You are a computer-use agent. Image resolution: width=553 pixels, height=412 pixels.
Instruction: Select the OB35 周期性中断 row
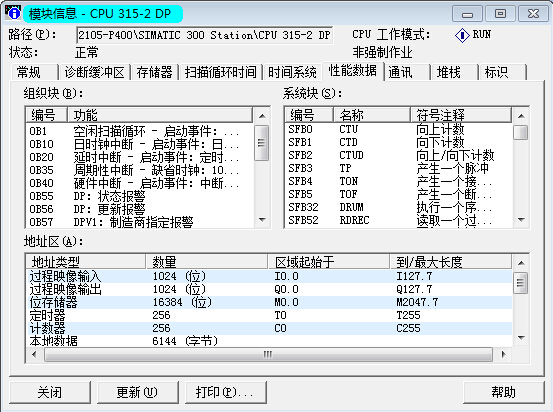pos(140,170)
